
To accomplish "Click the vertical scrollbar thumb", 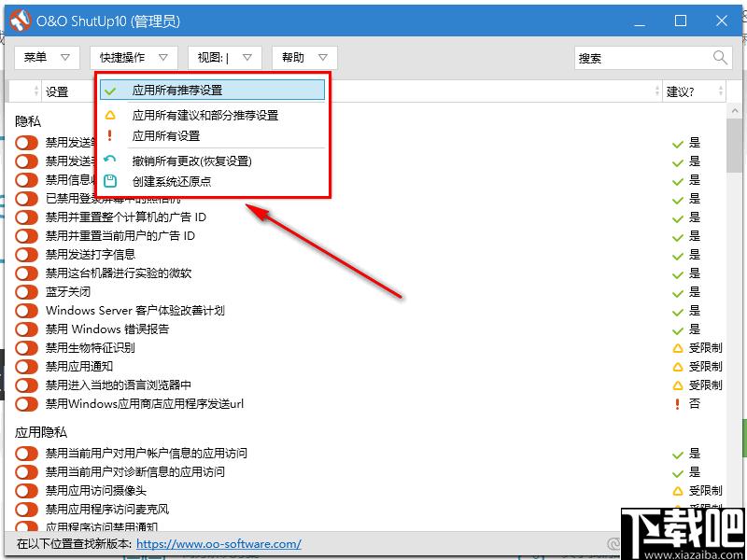I will tap(736, 146).
